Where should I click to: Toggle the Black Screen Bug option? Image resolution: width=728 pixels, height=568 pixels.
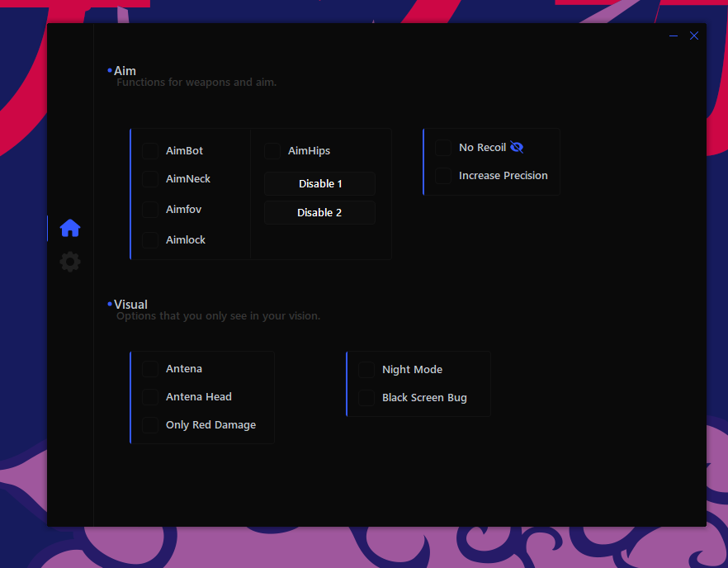tap(366, 397)
